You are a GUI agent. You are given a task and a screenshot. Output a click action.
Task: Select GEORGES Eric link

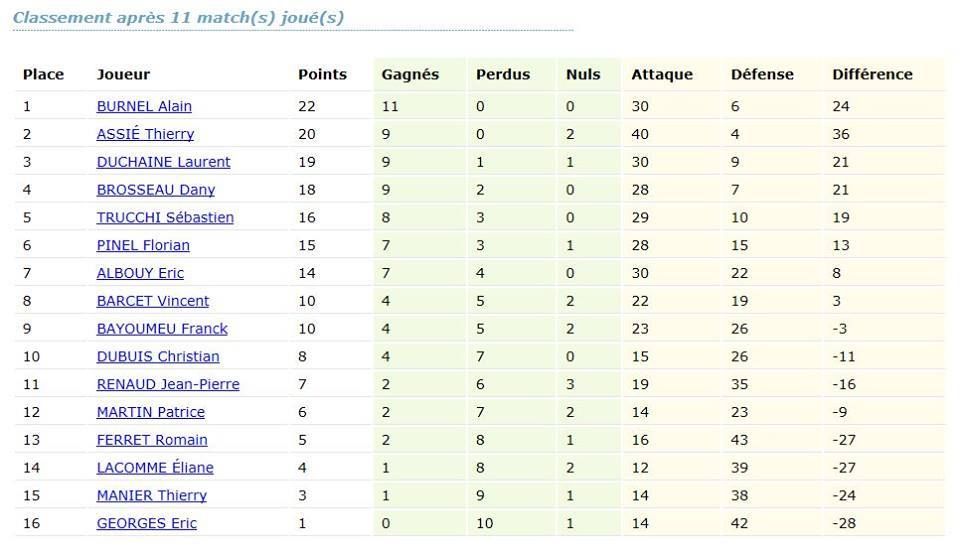coord(147,523)
